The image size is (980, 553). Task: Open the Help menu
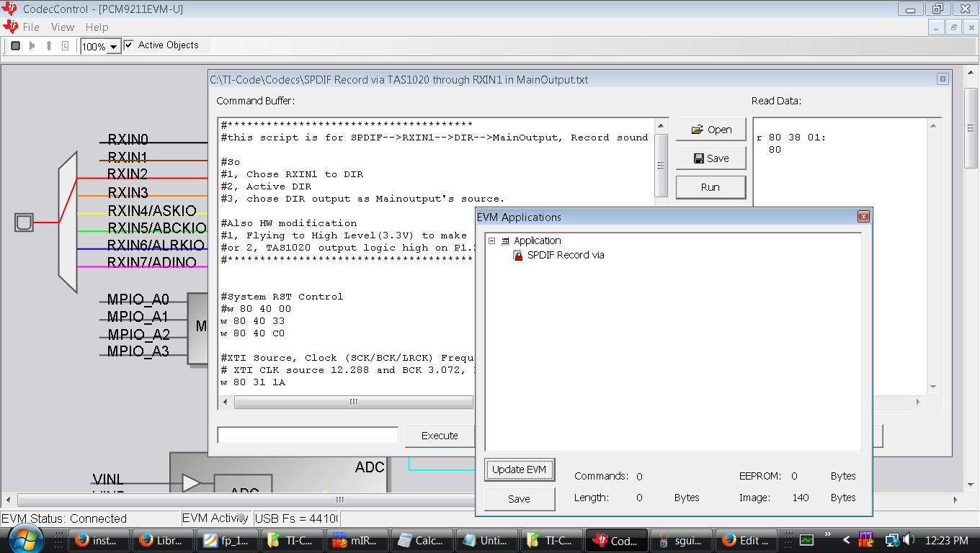[x=96, y=27]
